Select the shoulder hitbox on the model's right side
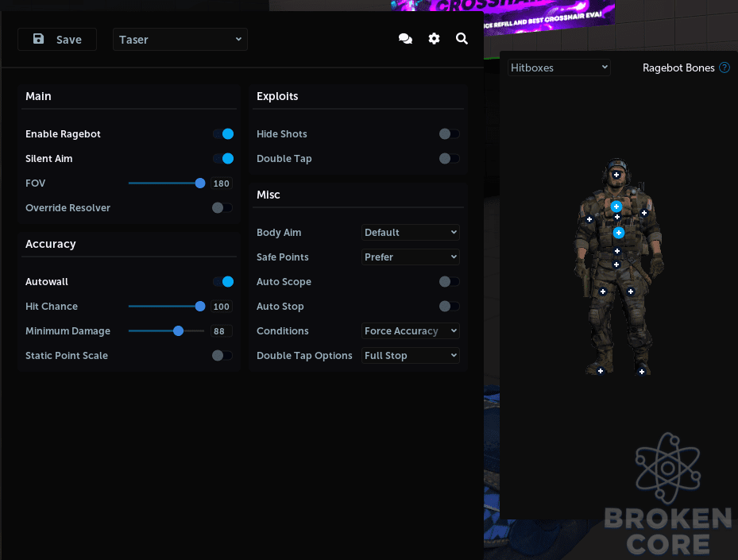The image size is (738, 560). point(644,213)
